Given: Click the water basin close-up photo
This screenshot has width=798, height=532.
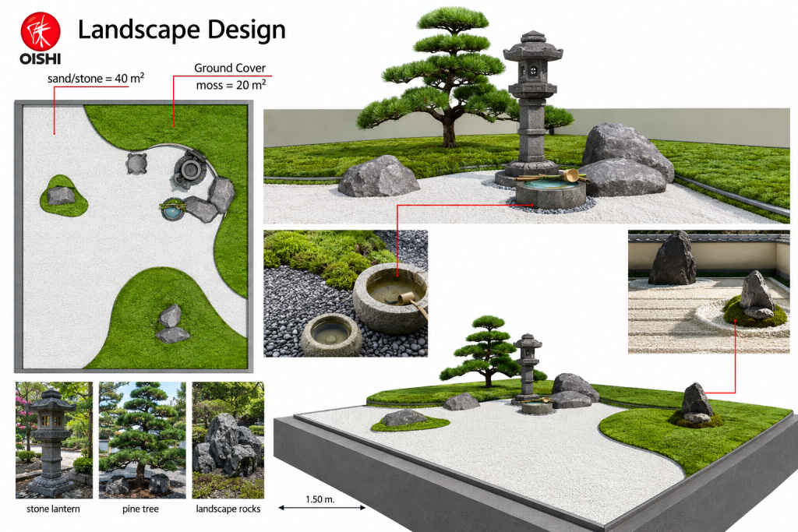Looking at the screenshot, I should click(x=345, y=294).
